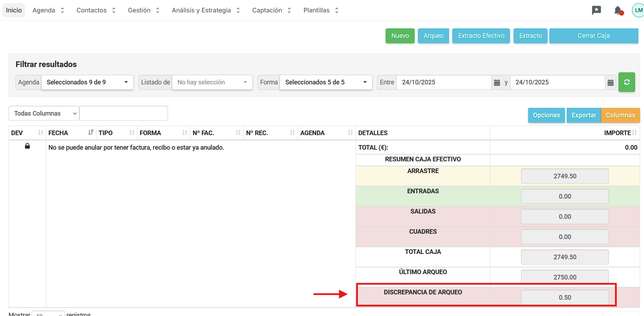Focus the column search text field
This screenshot has width=644, height=316.
pos(124,113)
